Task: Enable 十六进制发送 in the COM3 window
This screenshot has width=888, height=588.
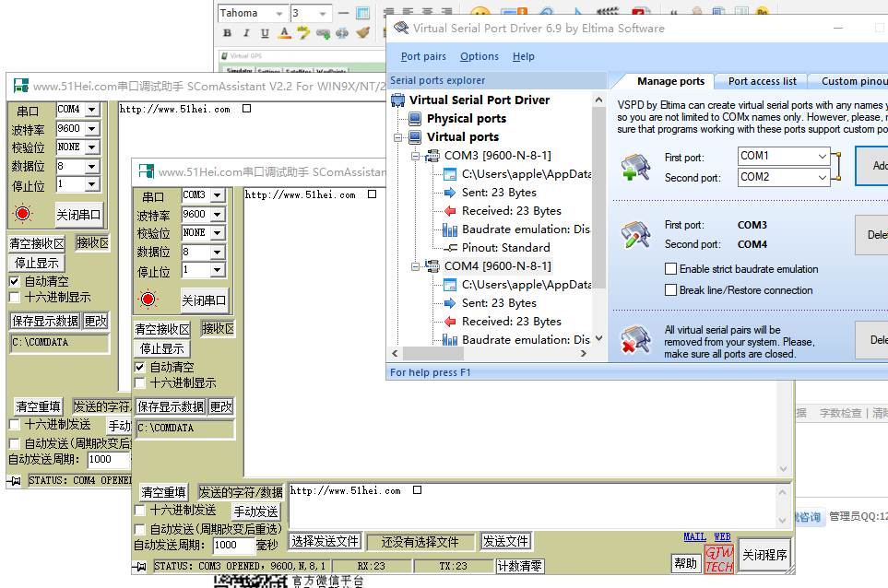Action: pos(140,511)
